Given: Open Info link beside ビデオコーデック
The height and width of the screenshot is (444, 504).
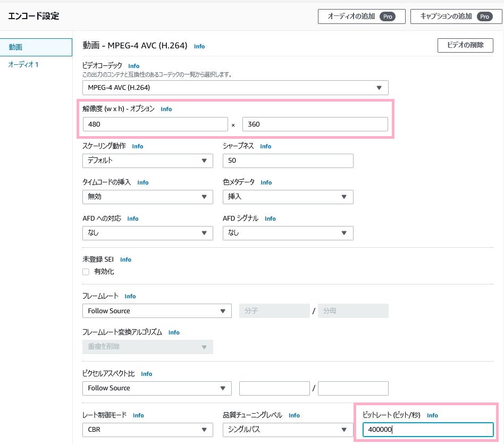Looking at the screenshot, I should click(x=134, y=66).
